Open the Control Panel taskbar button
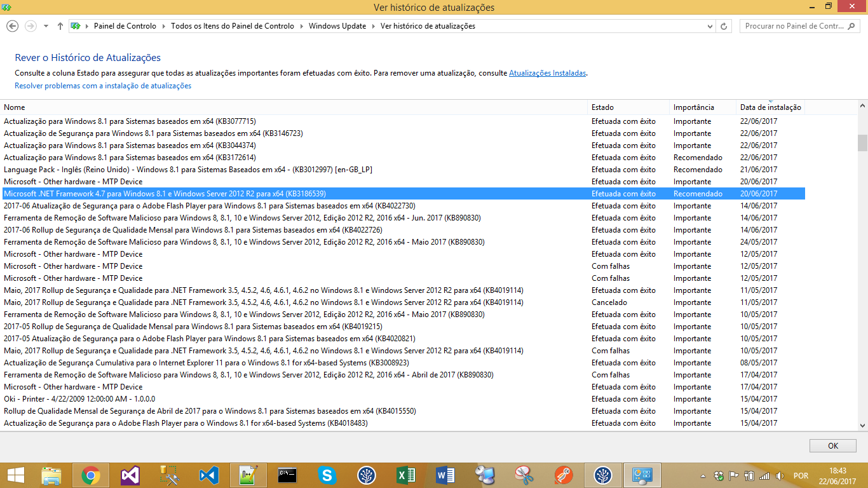Image resolution: width=868 pixels, height=488 pixels. click(x=642, y=475)
